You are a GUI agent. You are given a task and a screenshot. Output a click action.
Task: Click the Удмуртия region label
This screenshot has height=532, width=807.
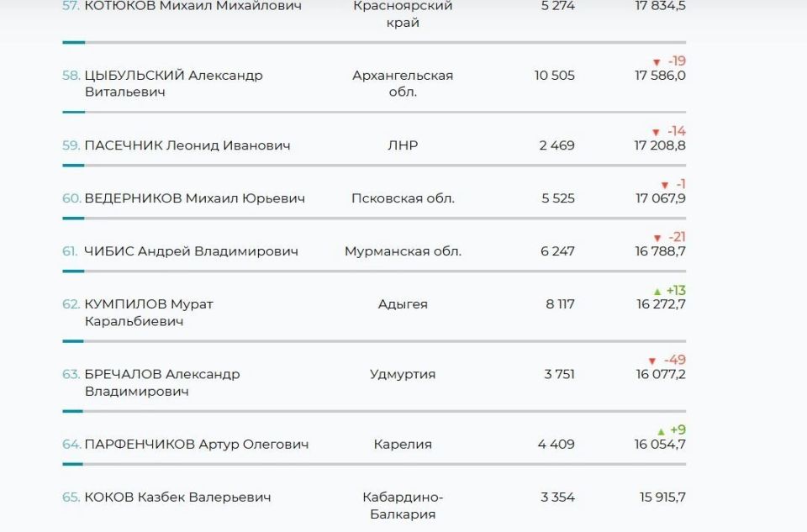[x=403, y=374]
